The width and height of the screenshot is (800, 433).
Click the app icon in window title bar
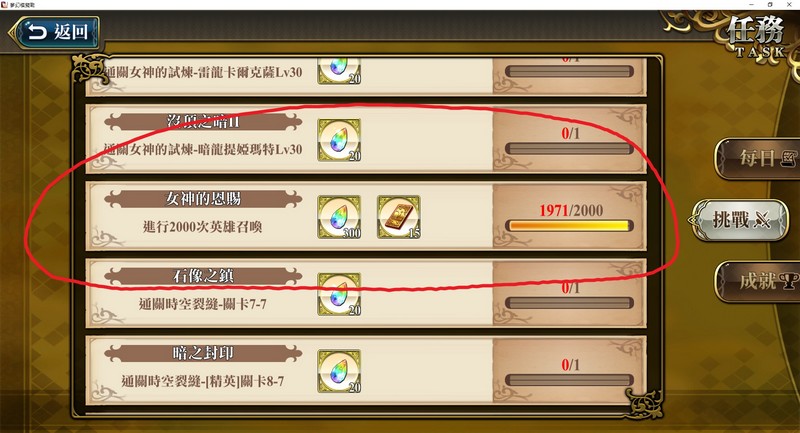click(5, 5)
